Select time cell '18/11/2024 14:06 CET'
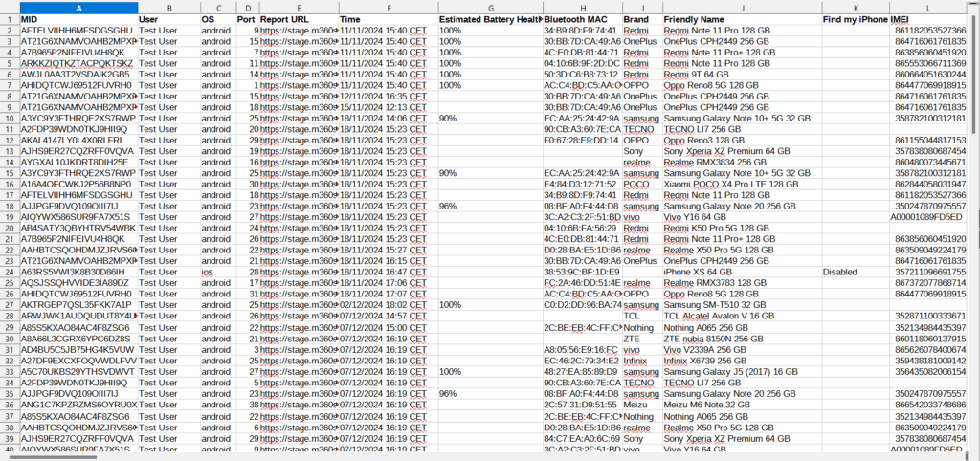This screenshot has height=461, width=980. pos(389,118)
